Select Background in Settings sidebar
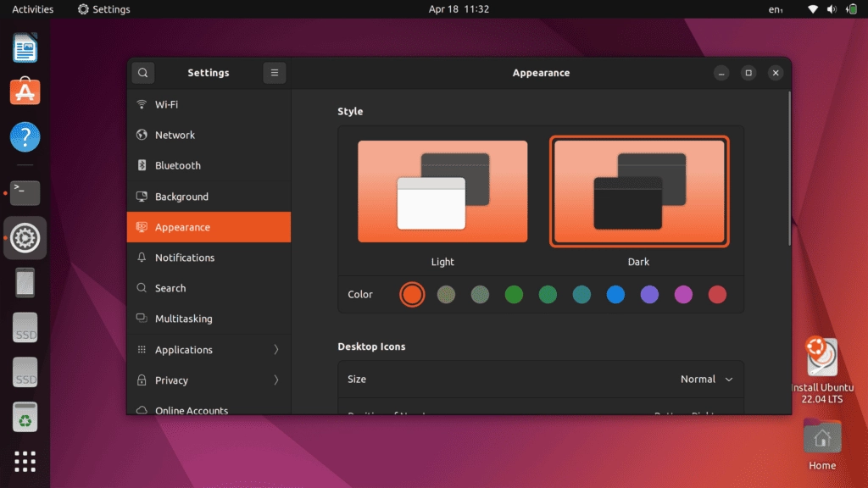This screenshot has width=868, height=488. [x=209, y=197]
